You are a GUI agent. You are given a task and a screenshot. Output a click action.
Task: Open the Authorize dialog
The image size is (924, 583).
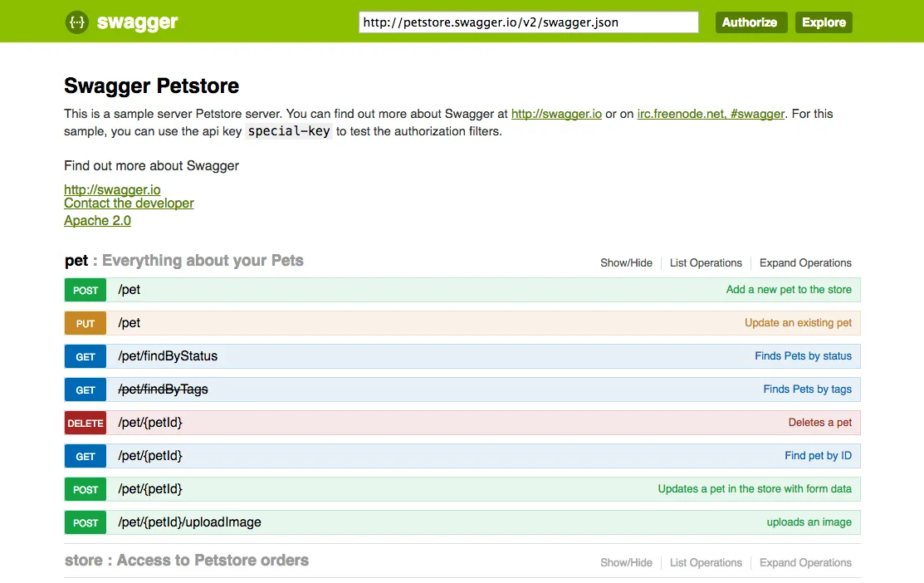(751, 22)
